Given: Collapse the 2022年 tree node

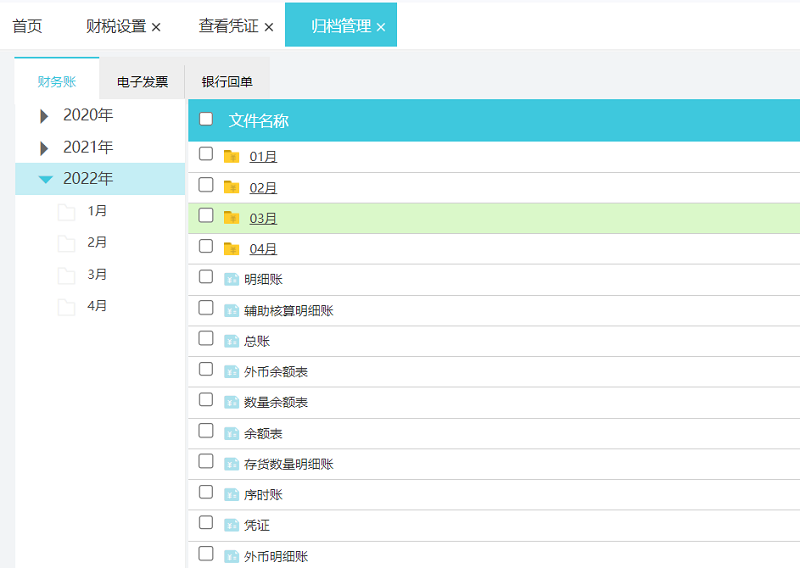Looking at the screenshot, I should point(45,180).
